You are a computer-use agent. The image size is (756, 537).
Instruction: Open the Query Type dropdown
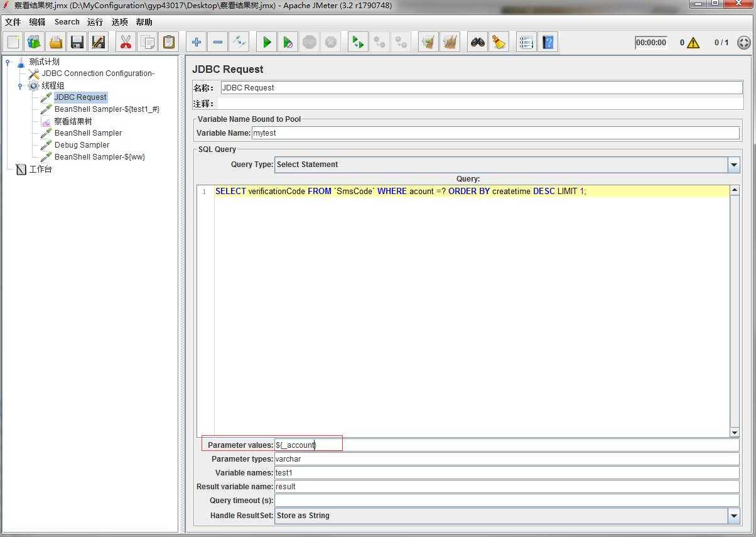[x=733, y=165]
